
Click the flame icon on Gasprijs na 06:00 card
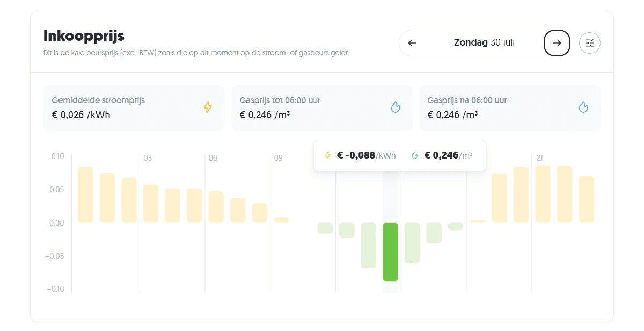tap(583, 107)
